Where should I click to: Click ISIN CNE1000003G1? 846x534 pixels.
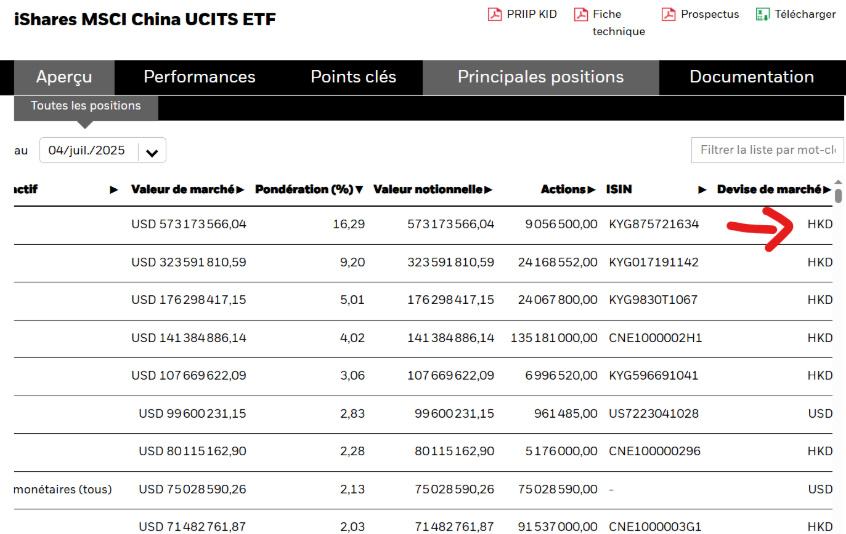pyautogui.click(x=655, y=526)
